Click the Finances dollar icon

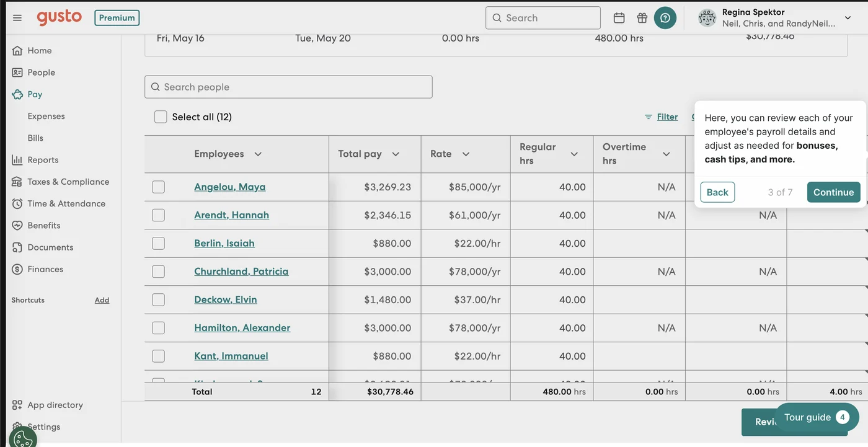coord(17,269)
